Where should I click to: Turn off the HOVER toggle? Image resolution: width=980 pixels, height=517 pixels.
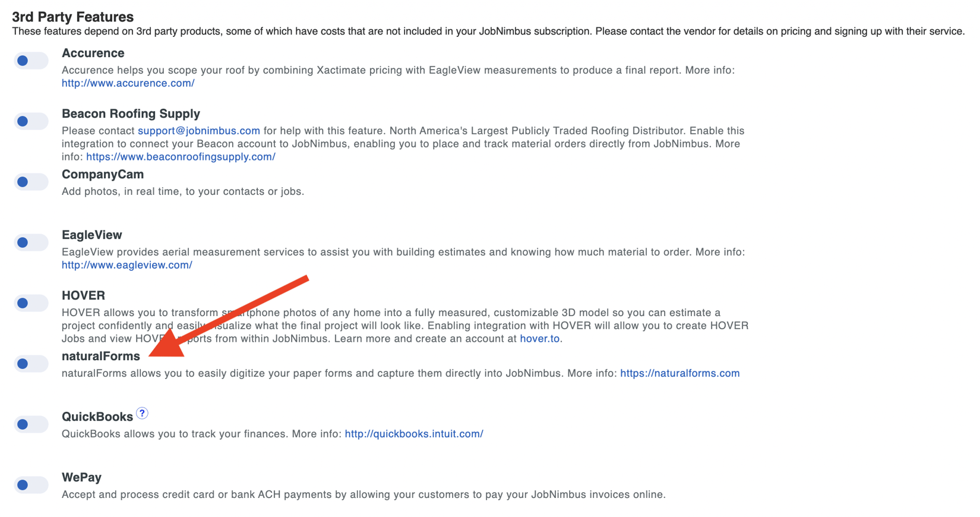(x=31, y=303)
